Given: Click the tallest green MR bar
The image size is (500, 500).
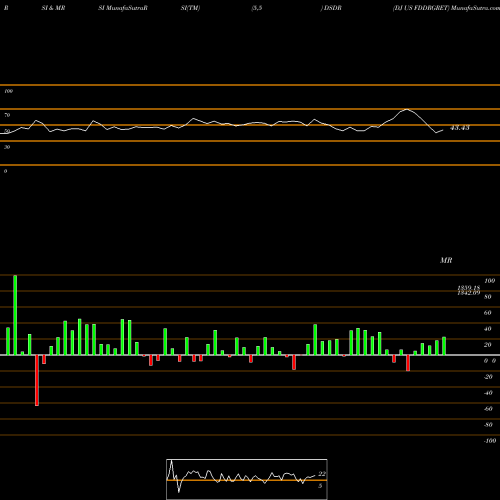Looking at the screenshot, I should point(15,315).
